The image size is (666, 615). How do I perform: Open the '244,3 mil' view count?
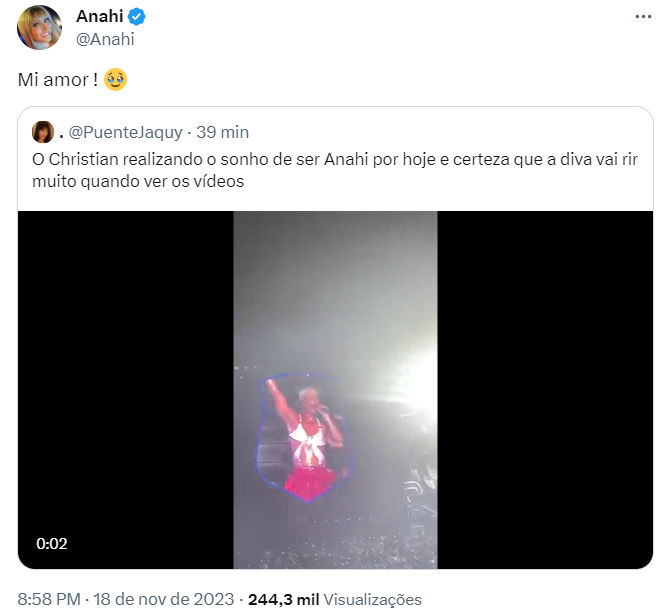[282, 599]
